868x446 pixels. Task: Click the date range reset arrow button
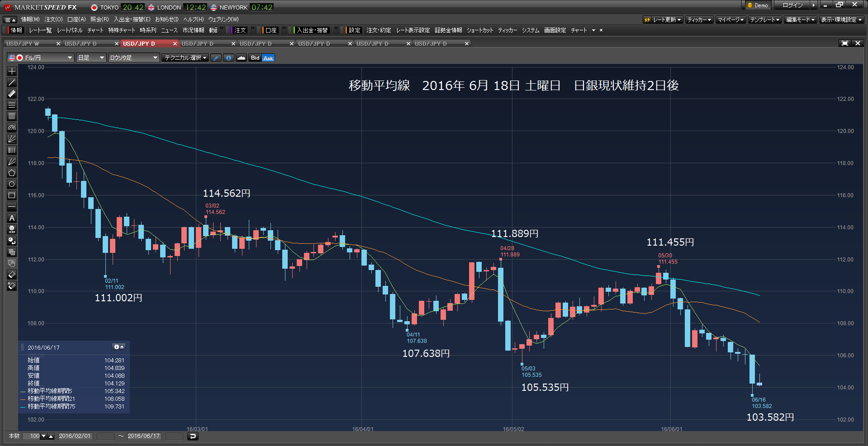tap(193, 436)
